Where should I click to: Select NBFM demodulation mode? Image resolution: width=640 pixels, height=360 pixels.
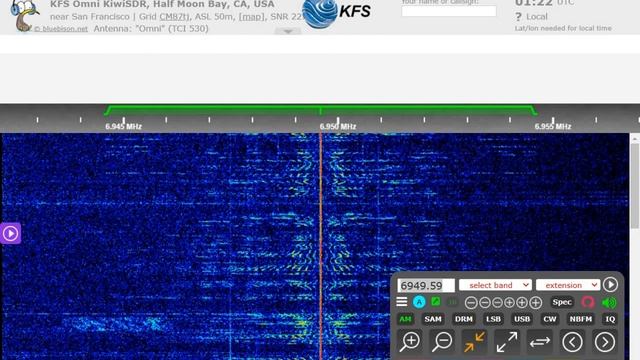[x=580, y=319]
